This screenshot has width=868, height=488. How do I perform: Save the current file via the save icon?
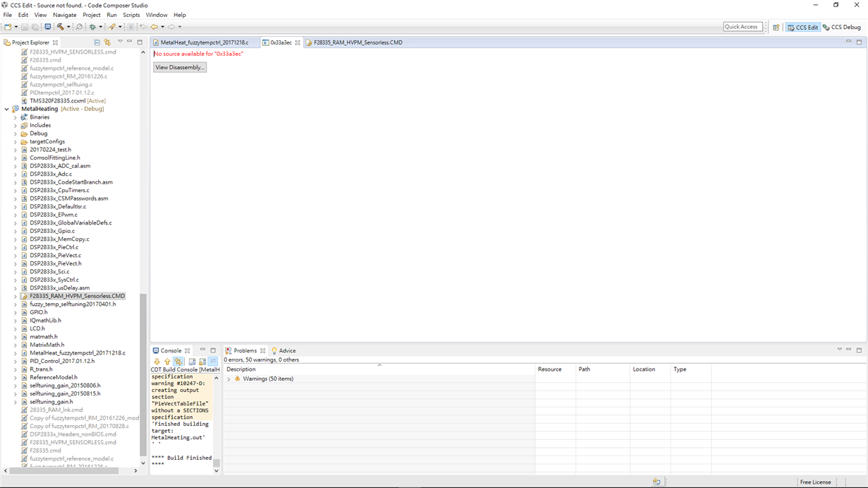click(25, 26)
